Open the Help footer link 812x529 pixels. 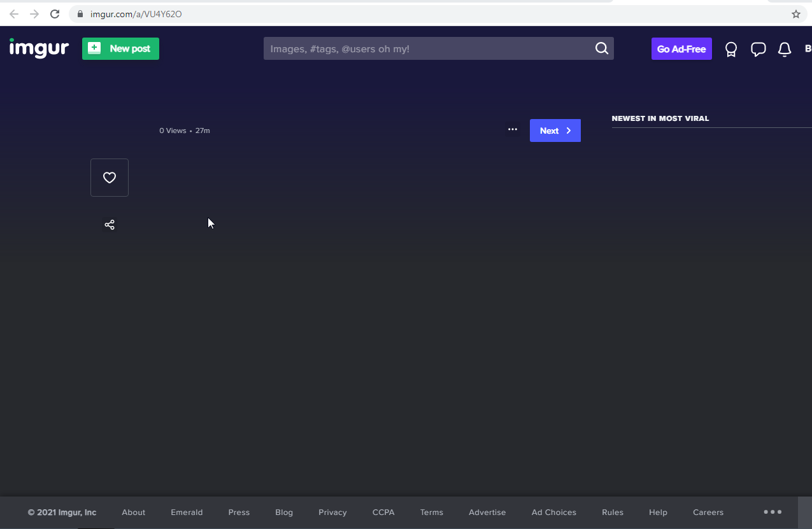click(x=658, y=512)
